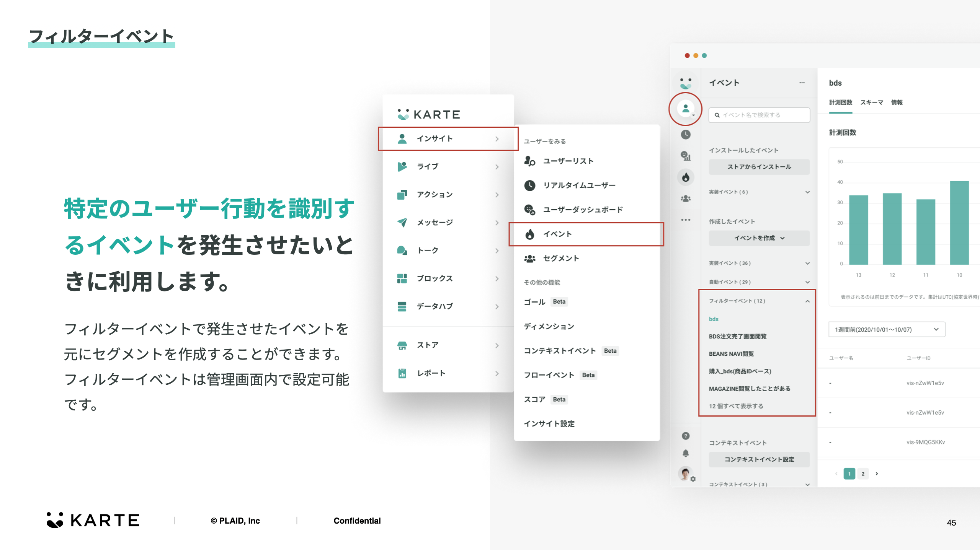Viewport: 980px width, 550px height.
Task: Click the flame event icon in sidebar
Action: tap(686, 177)
